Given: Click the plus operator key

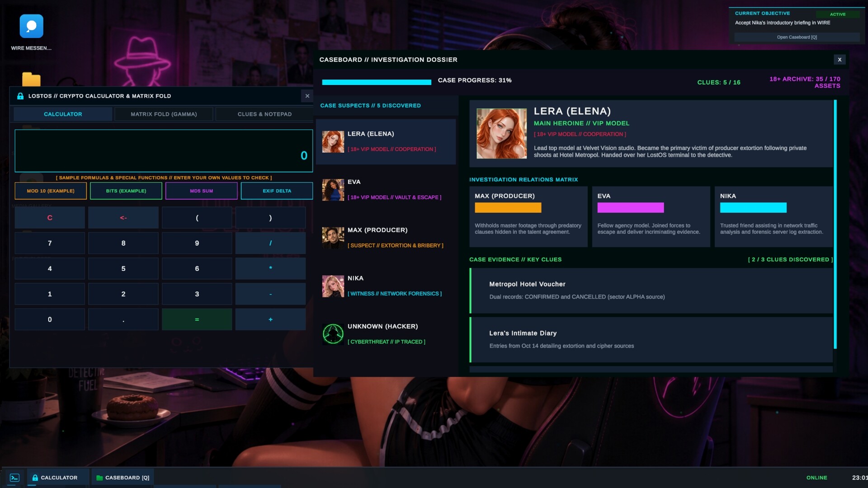Looking at the screenshot, I should [x=270, y=319].
